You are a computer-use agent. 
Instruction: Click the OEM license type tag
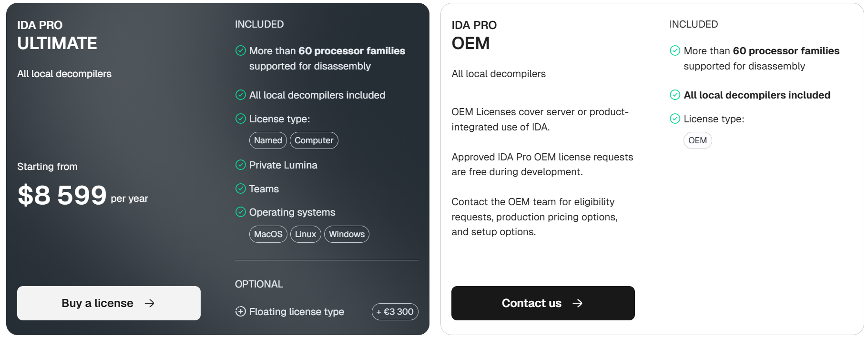pos(697,140)
